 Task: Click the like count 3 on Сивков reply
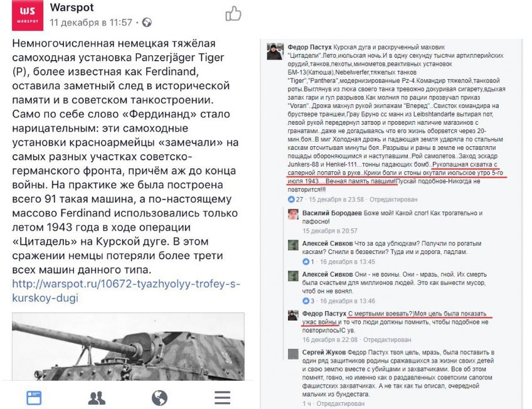point(312,301)
